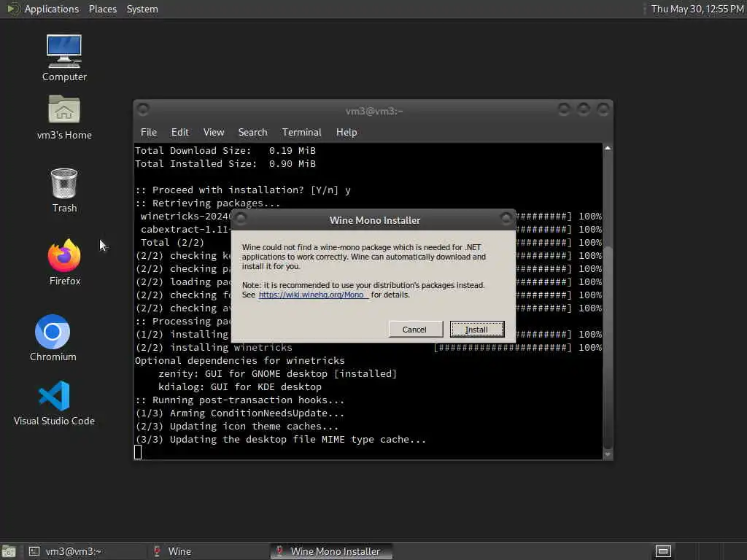Launch Visual Studio Code desktop icon
The width and height of the screenshot is (747, 560).
54,402
